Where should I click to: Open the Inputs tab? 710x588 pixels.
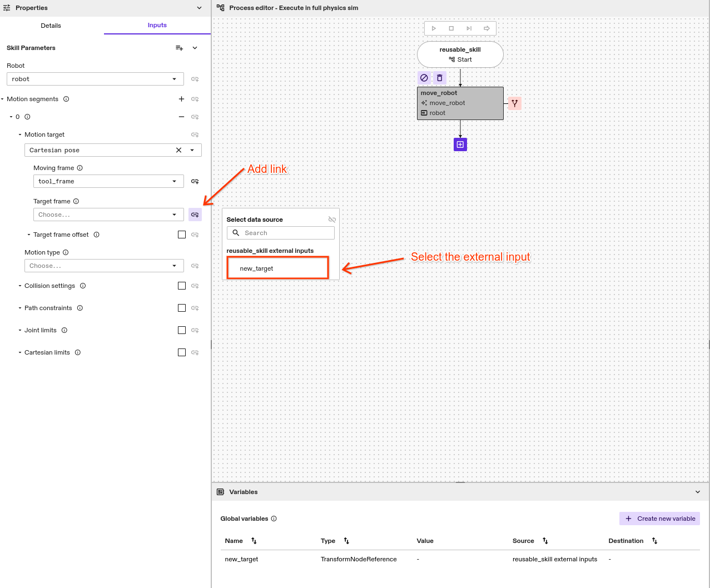pyautogui.click(x=157, y=26)
